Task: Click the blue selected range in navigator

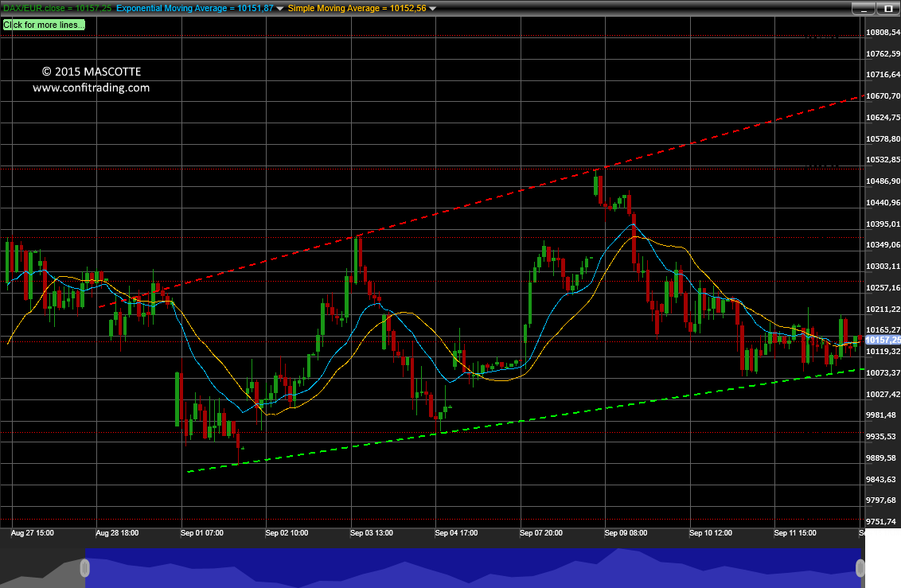Action: pos(472,568)
